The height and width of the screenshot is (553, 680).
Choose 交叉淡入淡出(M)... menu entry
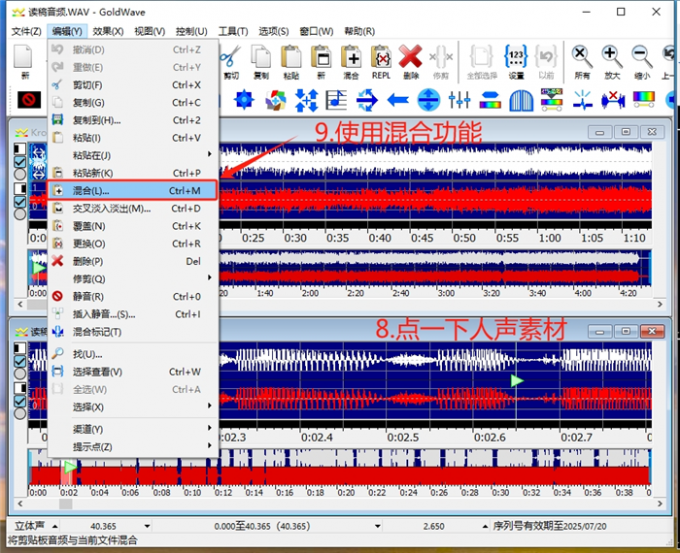pos(133,208)
